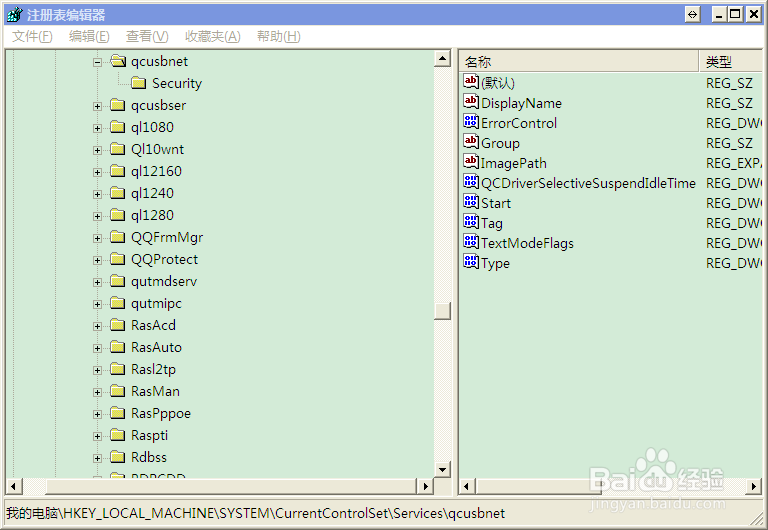Click left arrow of values pane scrollbar
This screenshot has width=768, height=530.
coord(467,486)
